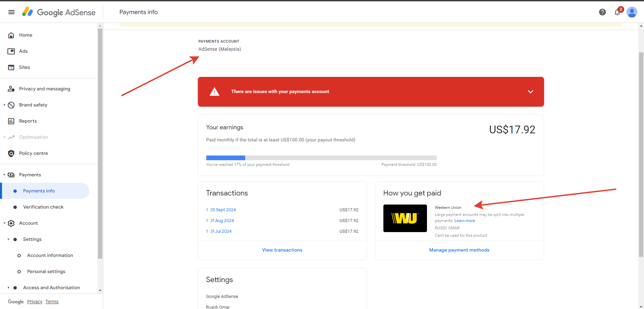Open the main hamburger menu
The image size is (644, 309).
[11, 12]
